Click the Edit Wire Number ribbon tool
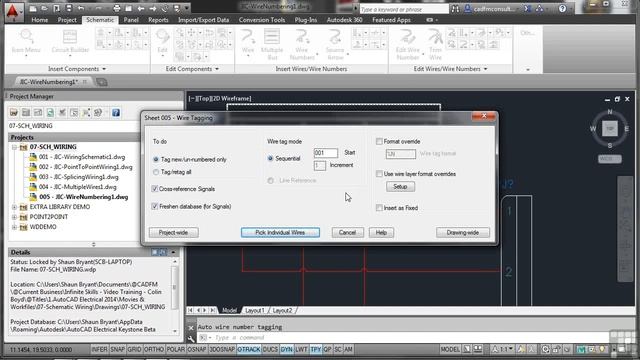Screen dimensions: 640x360 click(x=407, y=44)
